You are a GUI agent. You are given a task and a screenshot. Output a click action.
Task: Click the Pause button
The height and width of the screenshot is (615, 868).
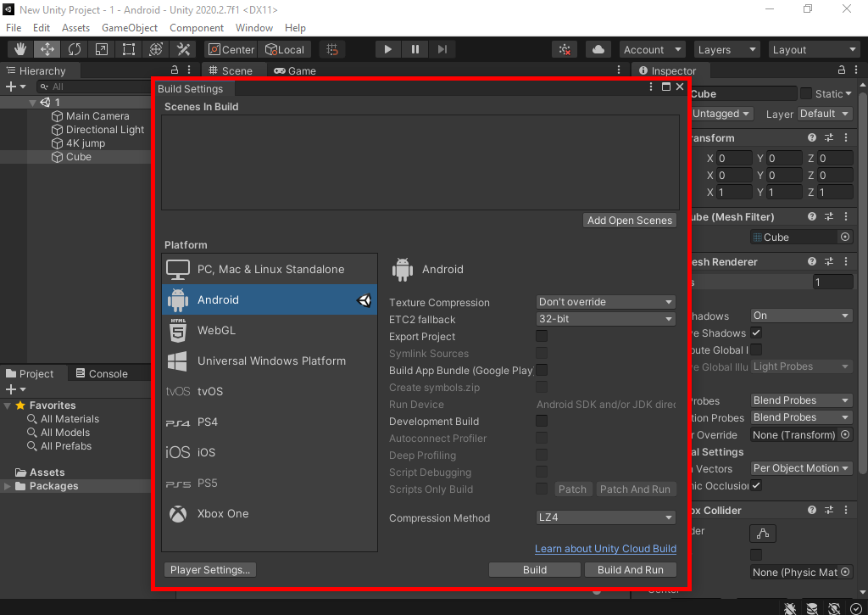click(415, 49)
